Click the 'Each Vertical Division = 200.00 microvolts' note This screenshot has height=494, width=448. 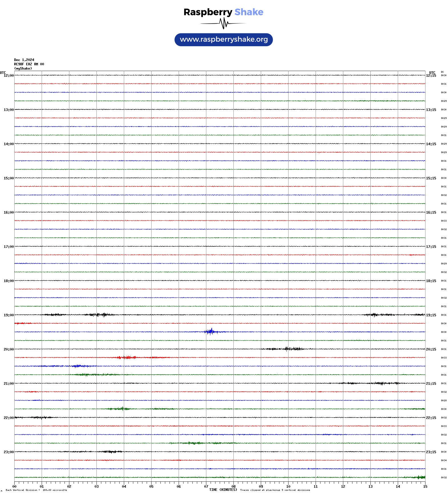(x=36, y=490)
